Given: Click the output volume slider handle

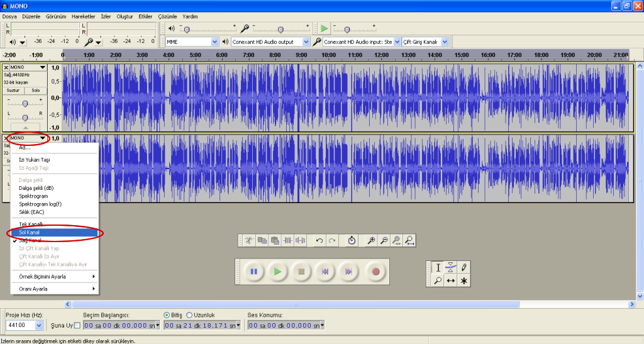Looking at the screenshot, I should pos(186,30).
